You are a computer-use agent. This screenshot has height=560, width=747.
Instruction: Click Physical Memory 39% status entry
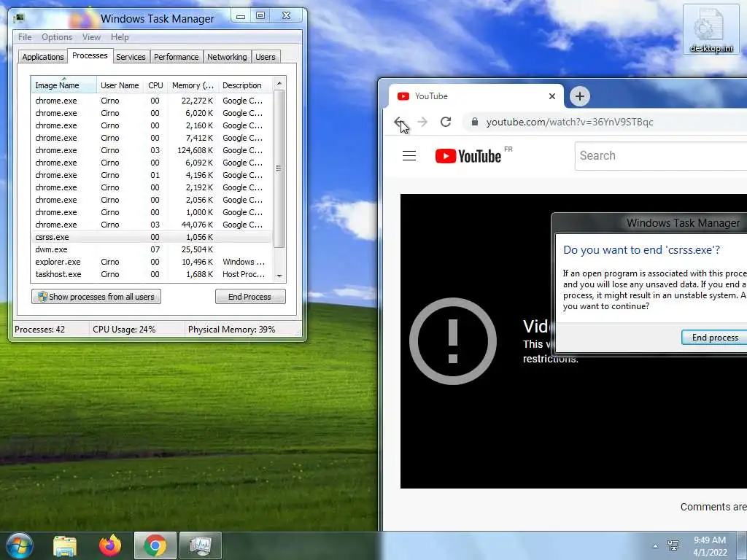pyautogui.click(x=231, y=329)
